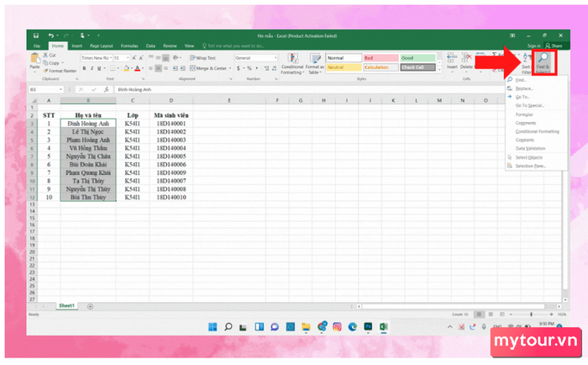Click the Name Box showing B3
Screen dimensions: 588x365
click(45, 89)
